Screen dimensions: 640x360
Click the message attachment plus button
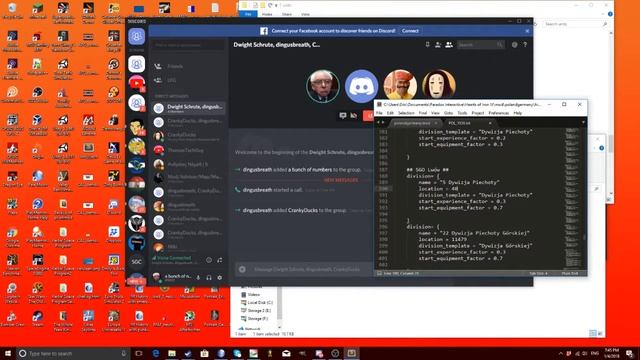pos(242,269)
